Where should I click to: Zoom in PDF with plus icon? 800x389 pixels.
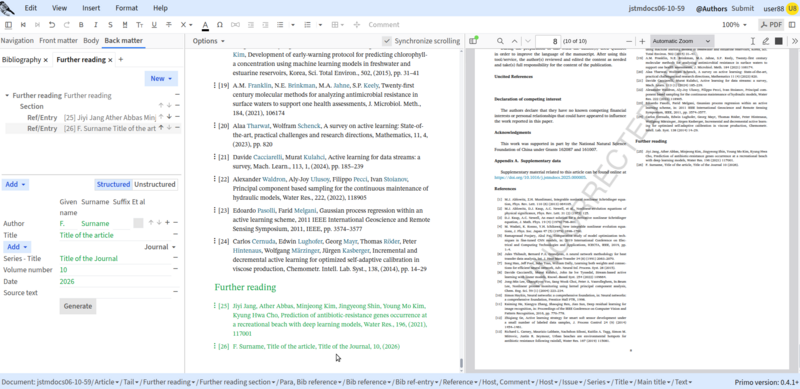coord(642,41)
